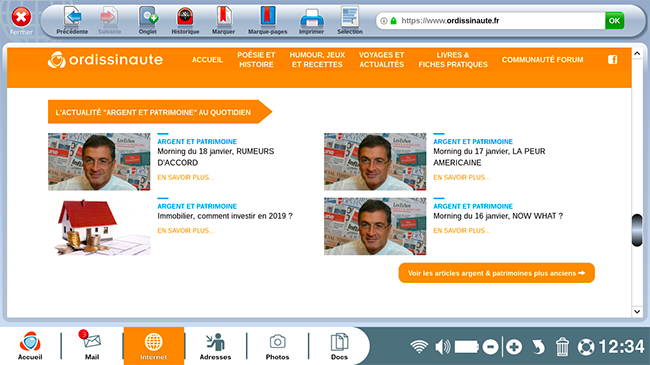Image resolution: width=650 pixels, height=365 pixels.
Task: Click the zoom out minus icon
Action: coord(490,347)
